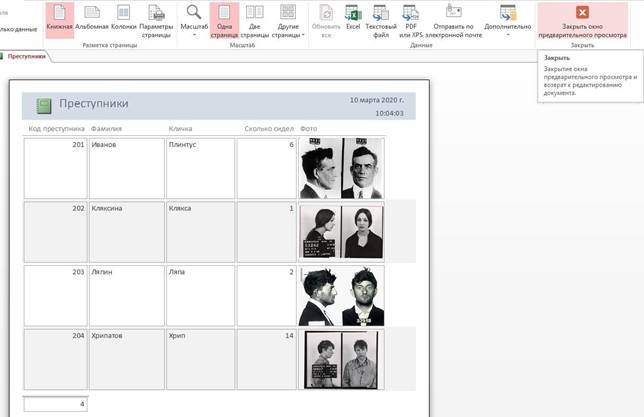
Task: Click the green report icon in header
Action: pos(44,106)
